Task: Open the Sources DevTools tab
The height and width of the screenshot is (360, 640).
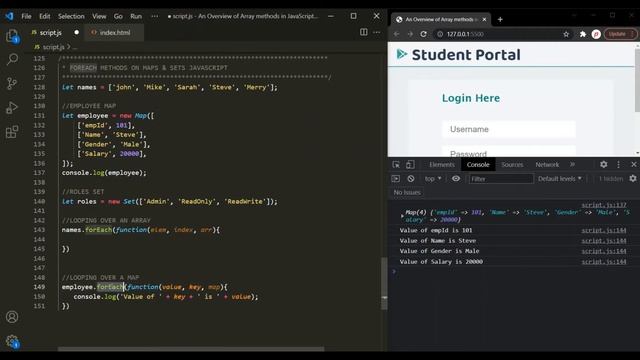Action: [512, 164]
